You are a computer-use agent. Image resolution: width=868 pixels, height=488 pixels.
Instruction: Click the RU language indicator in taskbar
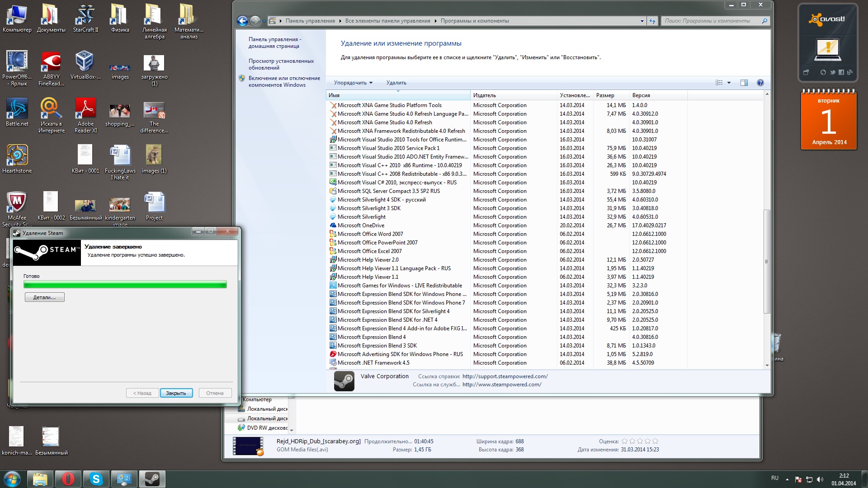coord(774,478)
